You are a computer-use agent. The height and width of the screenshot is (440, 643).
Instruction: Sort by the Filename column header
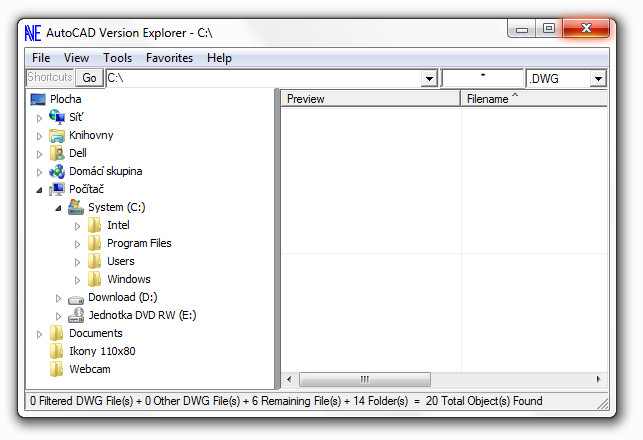534,99
